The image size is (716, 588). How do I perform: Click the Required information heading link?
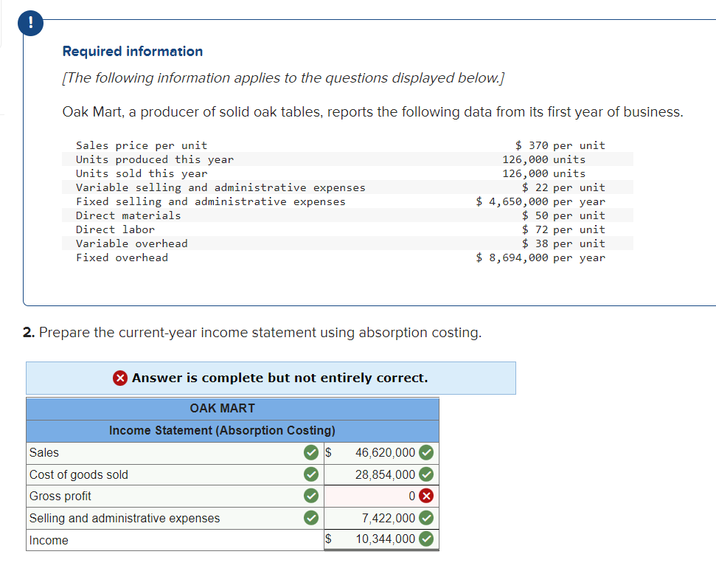click(132, 51)
